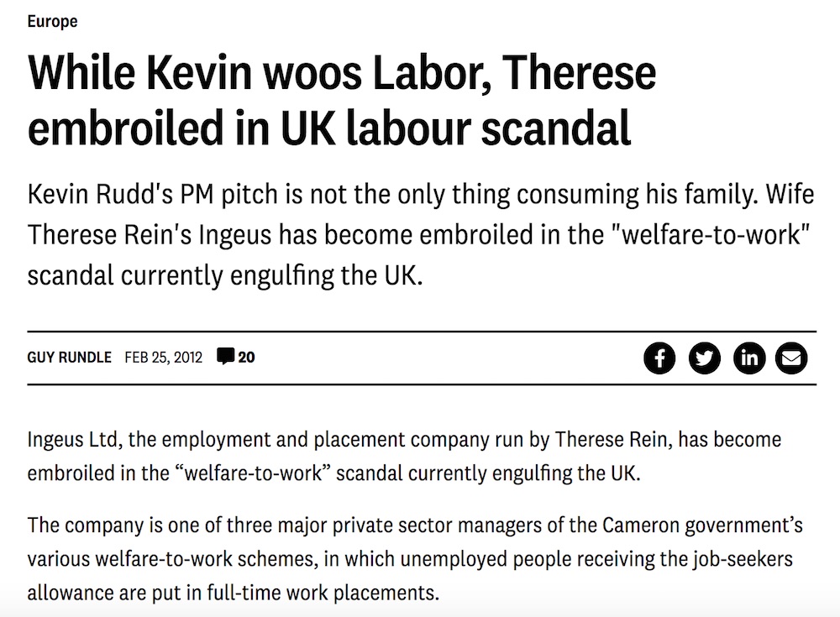Share the article on LinkedIn
This screenshot has width=840, height=617.
(748, 358)
